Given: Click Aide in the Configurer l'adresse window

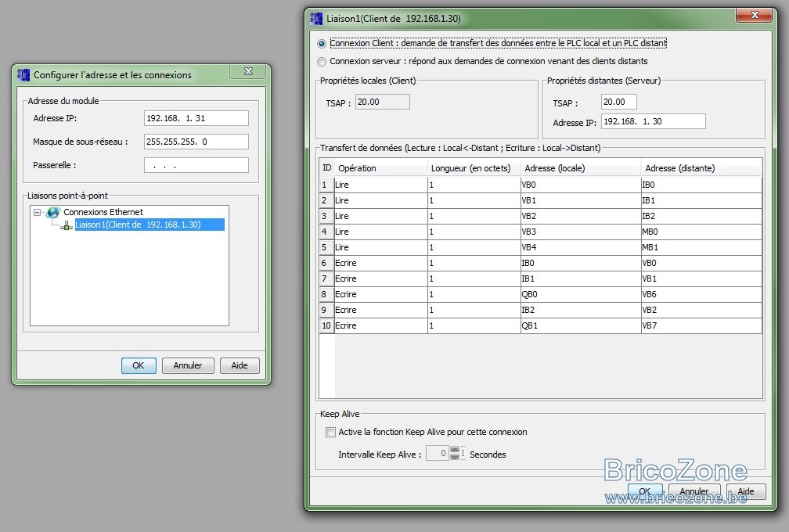Looking at the screenshot, I should click(240, 365).
